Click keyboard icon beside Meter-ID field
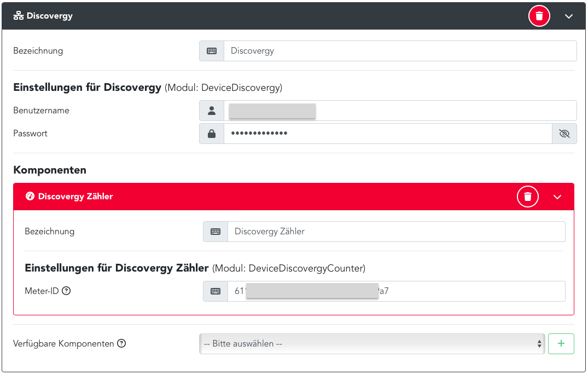 coord(216,291)
